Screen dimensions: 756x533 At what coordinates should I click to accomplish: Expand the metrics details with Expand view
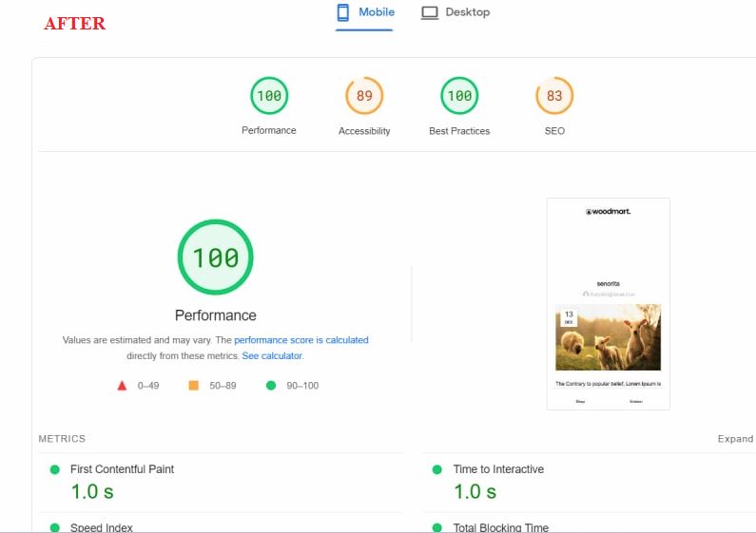click(x=735, y=439)
